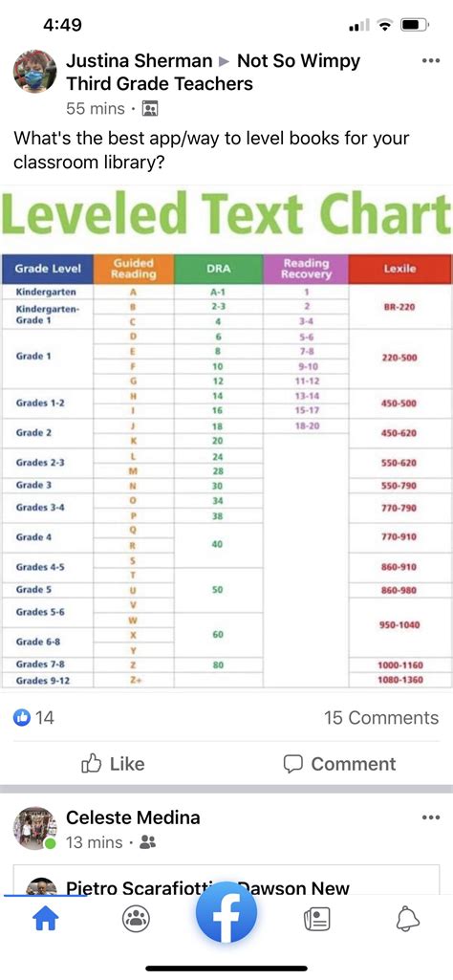Screen dimensions: 453x980
Task: Open the Groups tab icon
Action: click(x=136, y=919)
